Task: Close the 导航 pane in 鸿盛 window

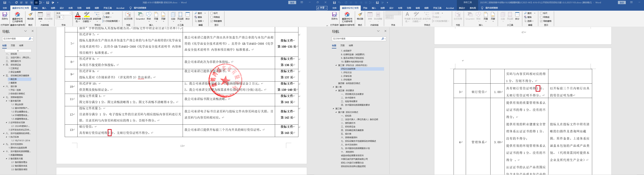Action: [x=32, y=31]
